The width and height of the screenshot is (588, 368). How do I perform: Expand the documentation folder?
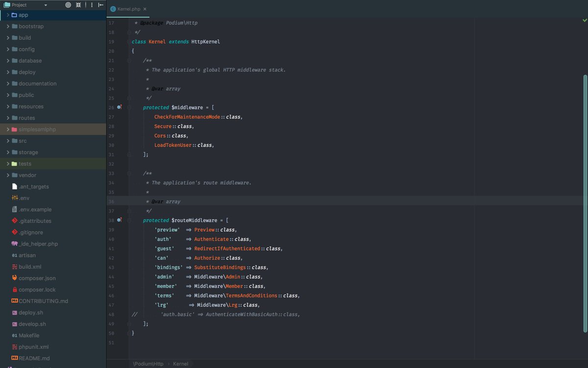(8, 83)
